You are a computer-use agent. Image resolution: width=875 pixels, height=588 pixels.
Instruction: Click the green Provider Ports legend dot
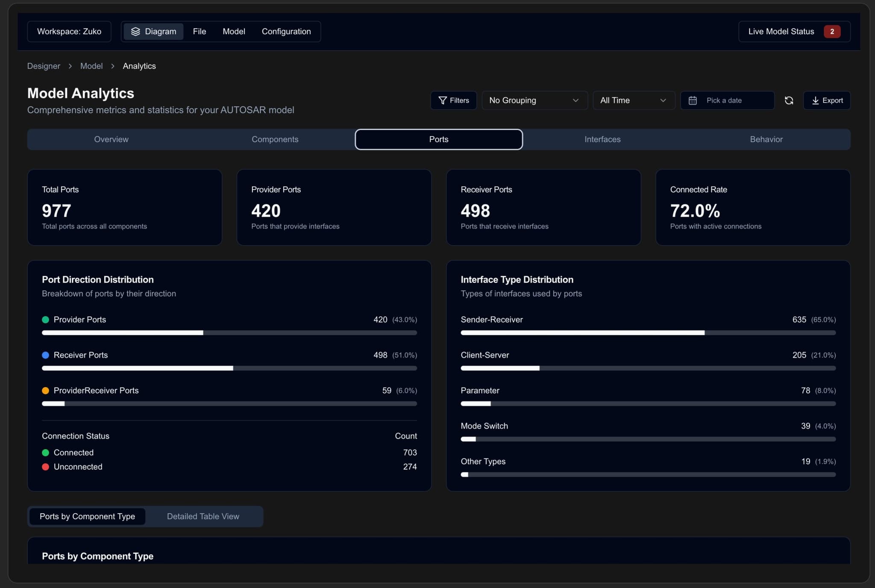point(46,320)
